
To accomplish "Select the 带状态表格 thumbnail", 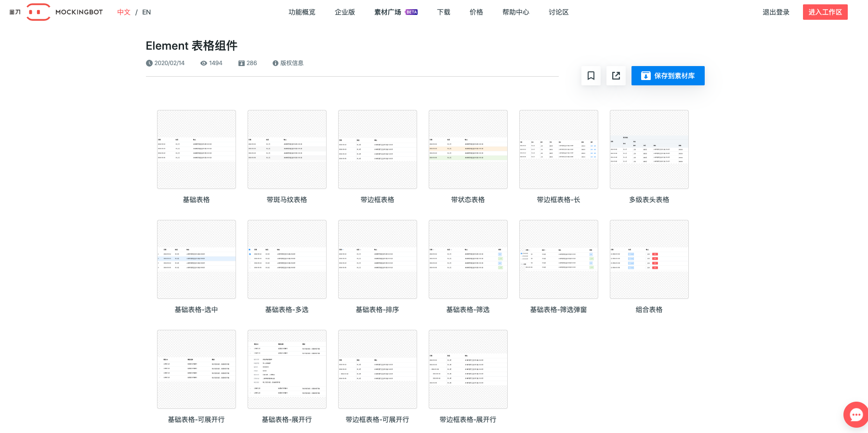I will coord(468,149).
